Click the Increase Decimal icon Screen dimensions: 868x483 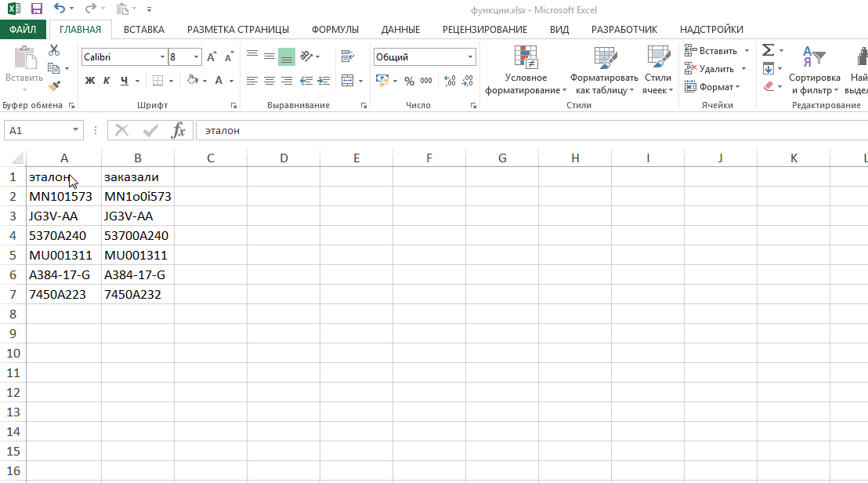click(x=450, y=81)
